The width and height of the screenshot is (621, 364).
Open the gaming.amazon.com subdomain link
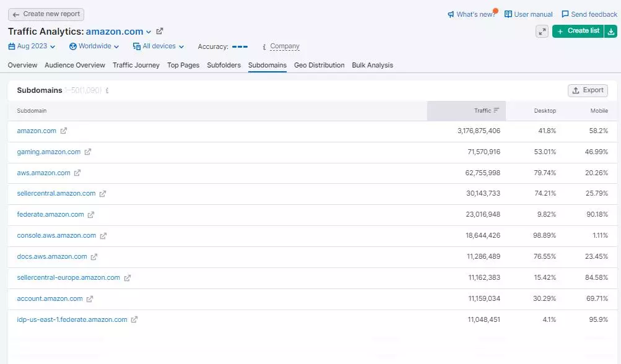tap(49, 152)
